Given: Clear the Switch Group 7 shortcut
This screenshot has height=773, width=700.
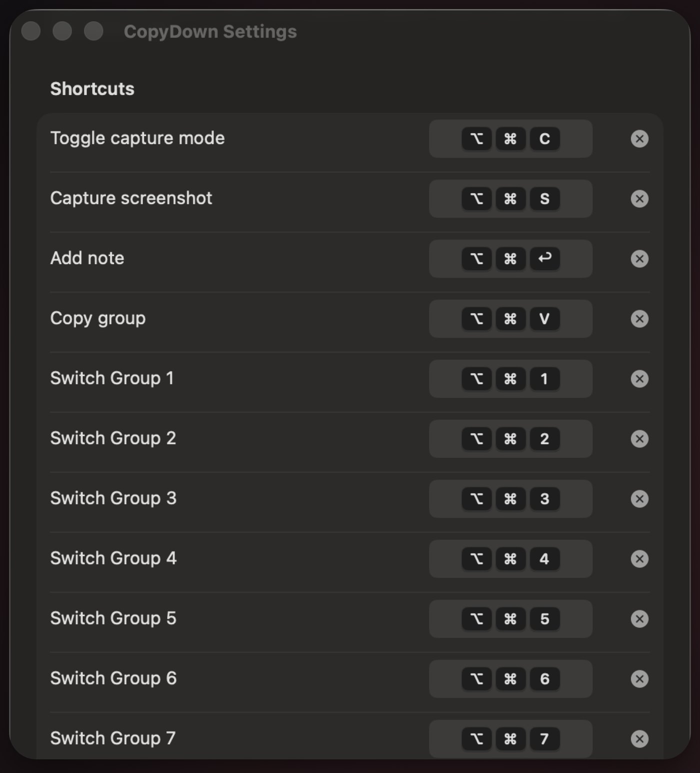Looking at the screenshot, I should (639, 739).
